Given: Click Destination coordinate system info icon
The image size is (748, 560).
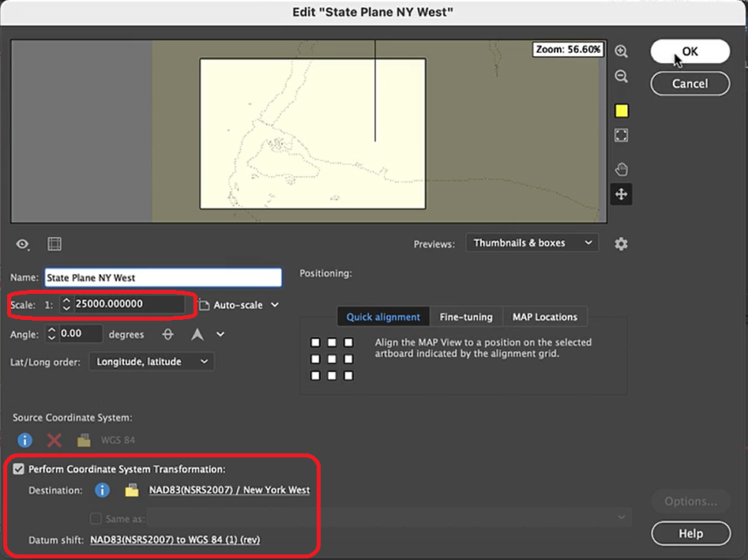Looking at the screenshot, I should [102, 490].
